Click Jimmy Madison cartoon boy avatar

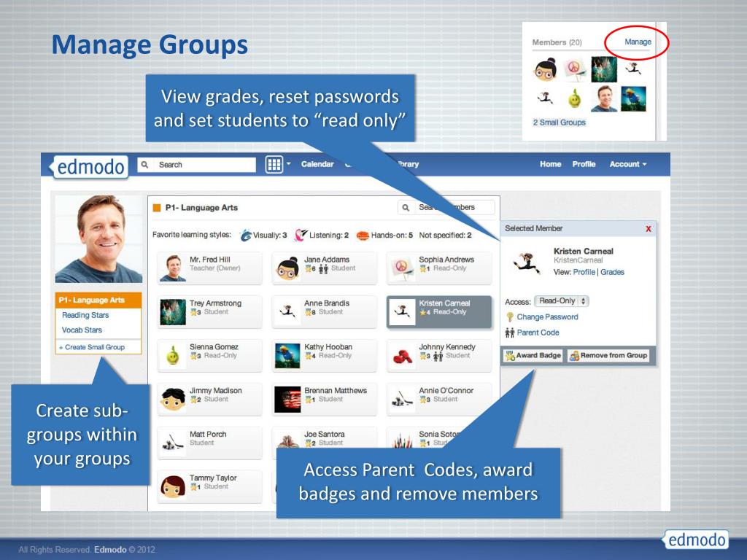[x=173, y=399]
